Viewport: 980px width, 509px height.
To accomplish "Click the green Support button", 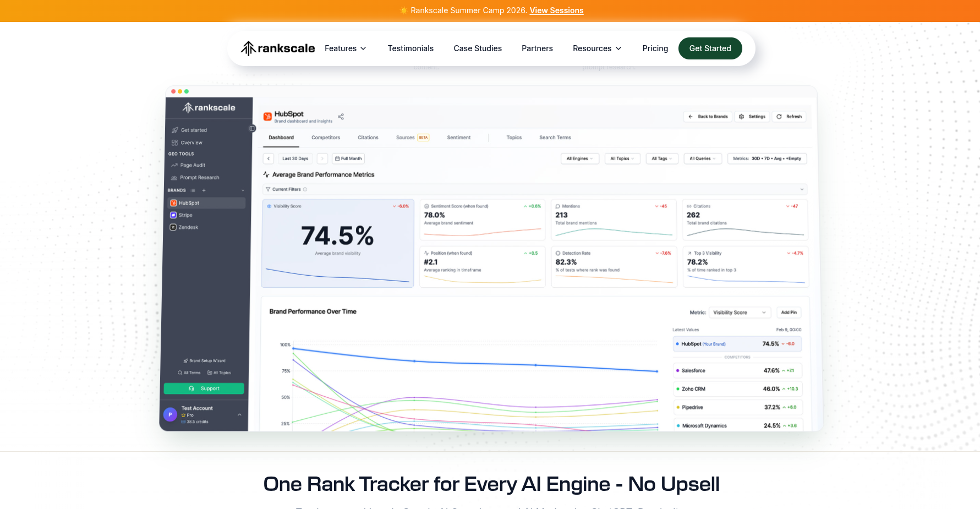I will 204,388.
